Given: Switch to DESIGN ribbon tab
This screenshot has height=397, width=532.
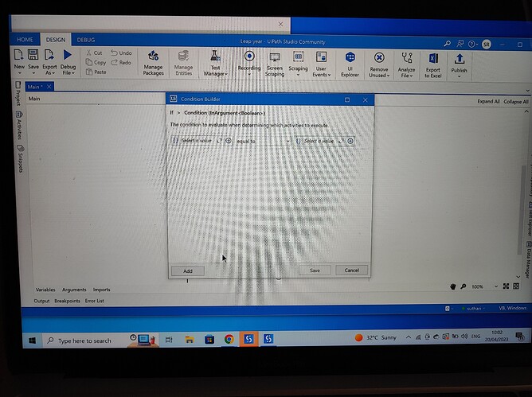Looking at the screenshot, I should click(56, 40).
